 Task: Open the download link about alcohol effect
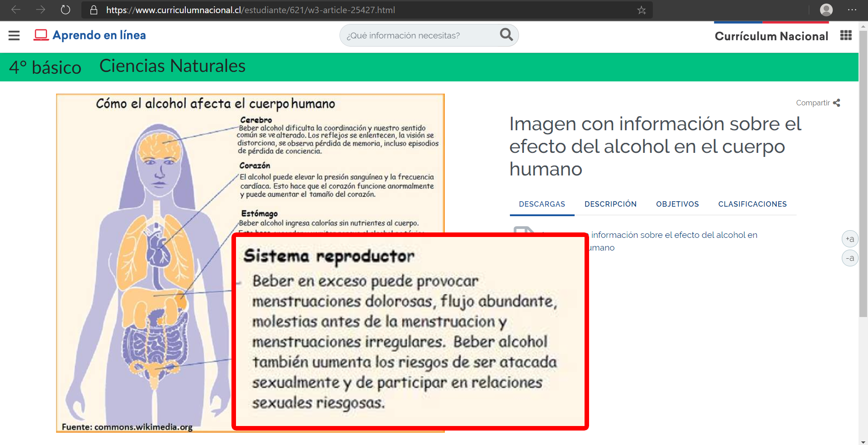pos(674,241)
